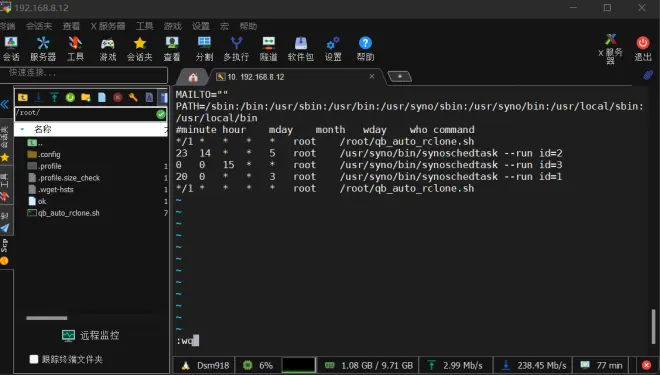The image size is (660, 375).
Task: Open the 会话 toolbar icon
Action: click(x=11, y=49)
